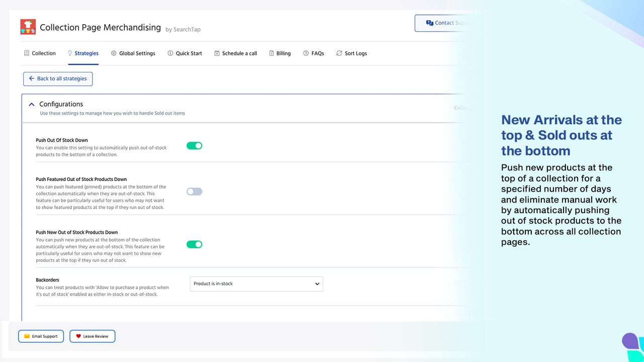Open the FAQs tab

(313, 53)
